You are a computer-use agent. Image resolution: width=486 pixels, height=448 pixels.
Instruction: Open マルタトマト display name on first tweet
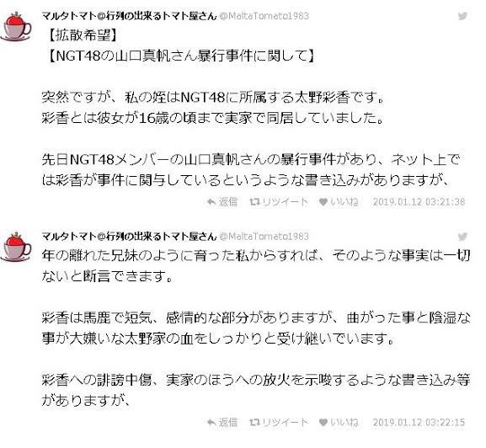129,16
